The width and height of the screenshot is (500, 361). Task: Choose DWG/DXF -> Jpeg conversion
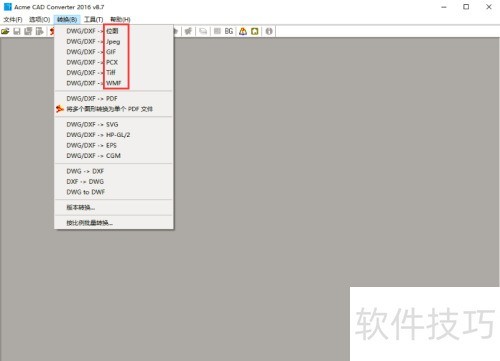pyautogui.click(x=114, y=42)
